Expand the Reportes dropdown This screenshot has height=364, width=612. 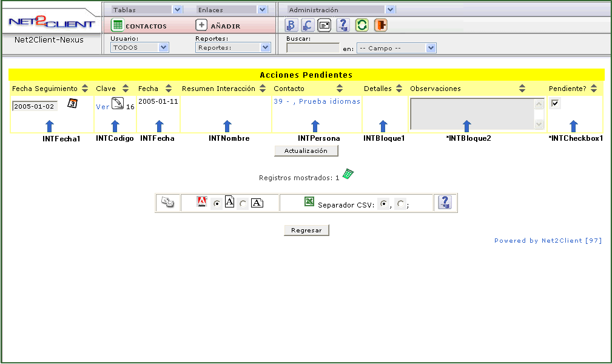(x=233, y=47)
